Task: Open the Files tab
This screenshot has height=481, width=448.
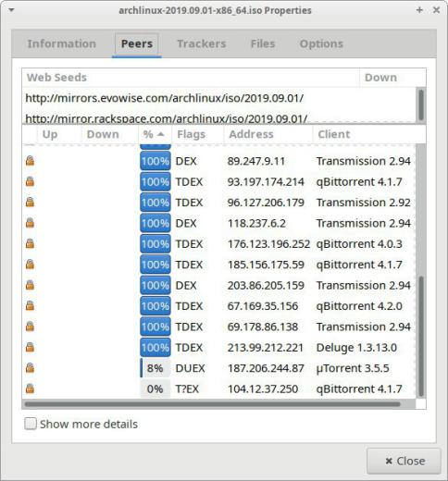Action: [263, 43]
